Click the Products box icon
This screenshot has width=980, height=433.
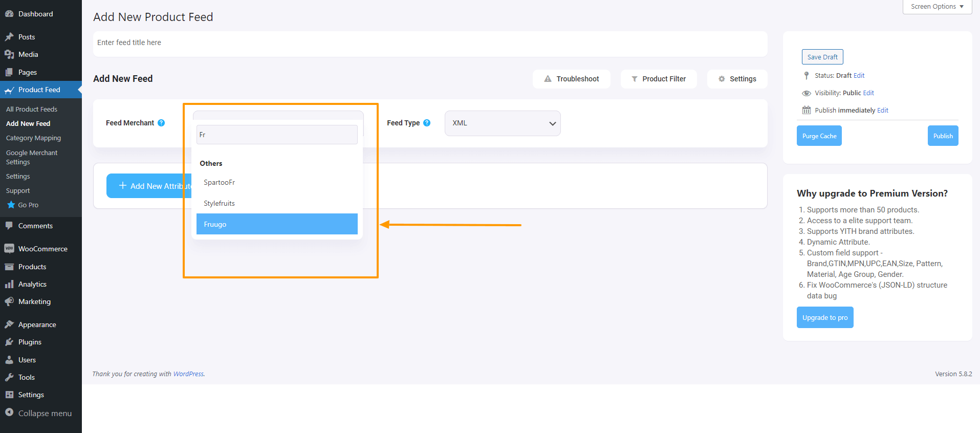click(9, 267)
